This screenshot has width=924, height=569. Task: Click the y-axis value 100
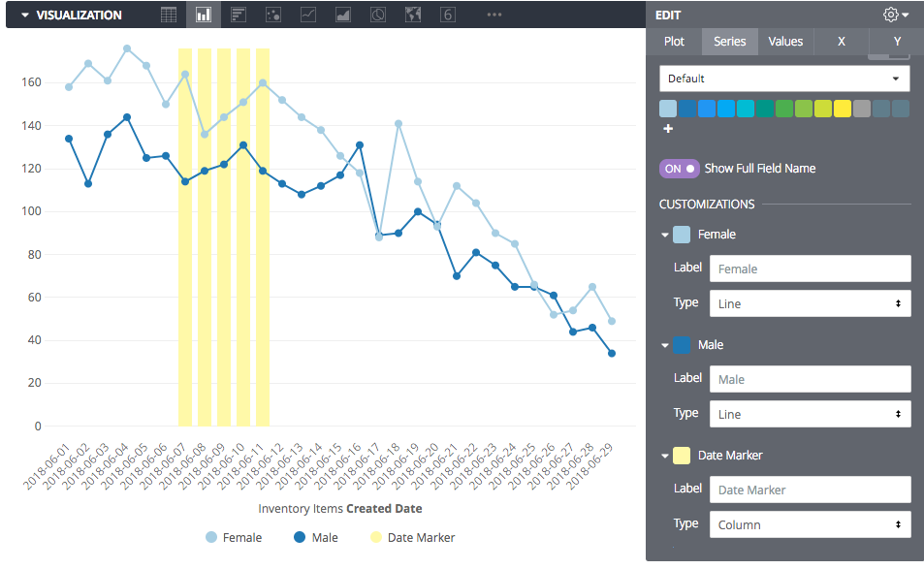(31, 211)
